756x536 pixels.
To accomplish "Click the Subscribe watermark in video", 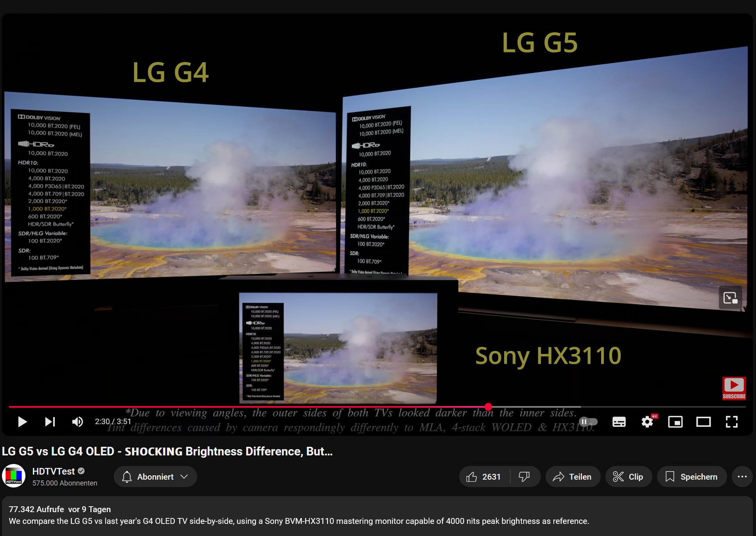I will tap(734, 388).
